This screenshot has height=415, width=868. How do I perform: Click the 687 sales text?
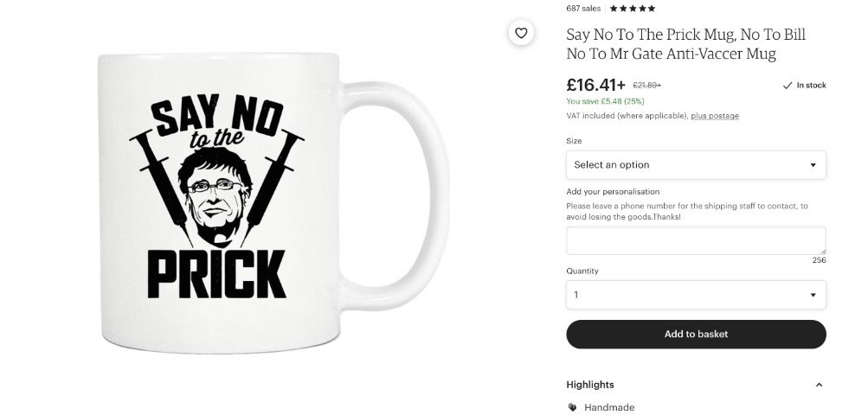(583, 9)
